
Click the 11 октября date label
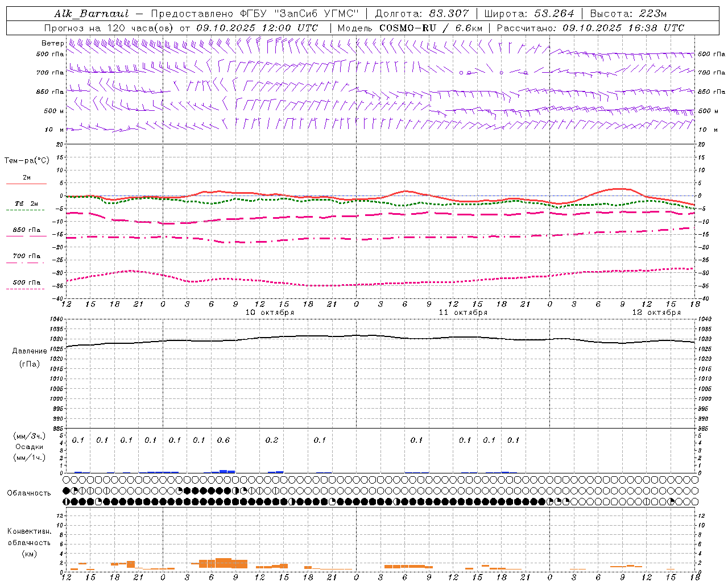[x=463, y=313]
